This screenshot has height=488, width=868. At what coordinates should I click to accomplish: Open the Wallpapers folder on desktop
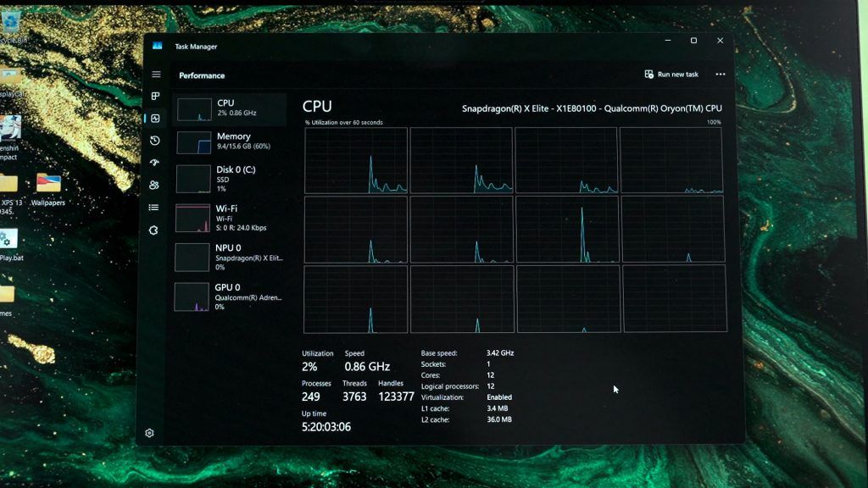point(48,189)
